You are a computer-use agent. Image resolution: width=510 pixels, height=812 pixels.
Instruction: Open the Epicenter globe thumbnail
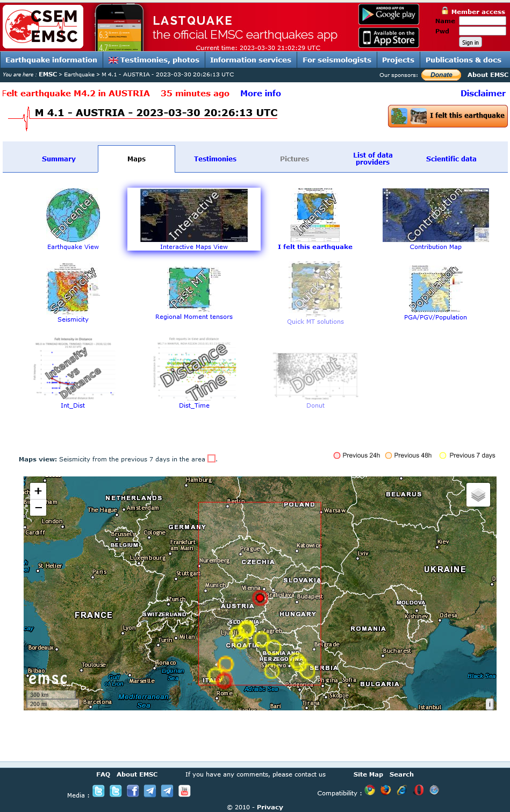pos(73,215)
